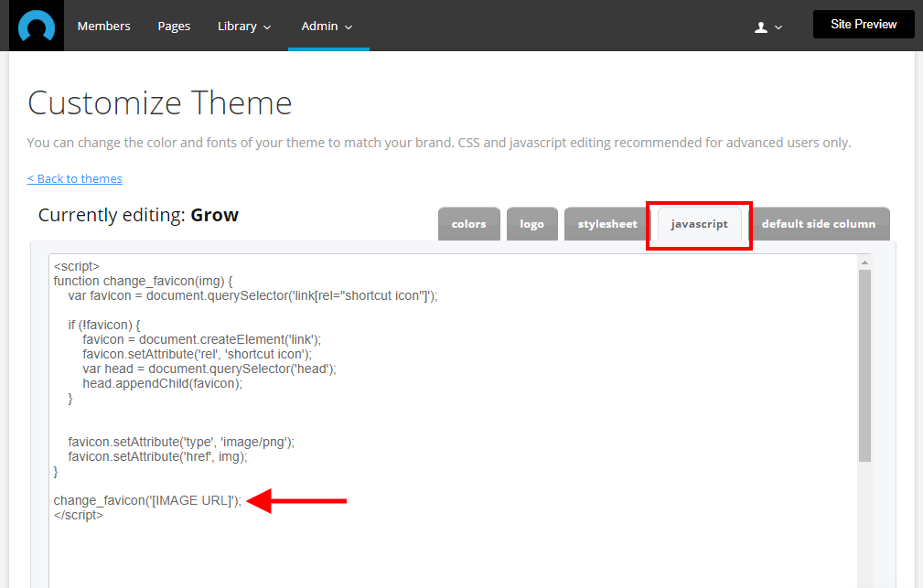The height and width of the screenshot is (588, 923).
Task: Click the 'function change_favicon(img)' line
Action: (x=143, y=281)
